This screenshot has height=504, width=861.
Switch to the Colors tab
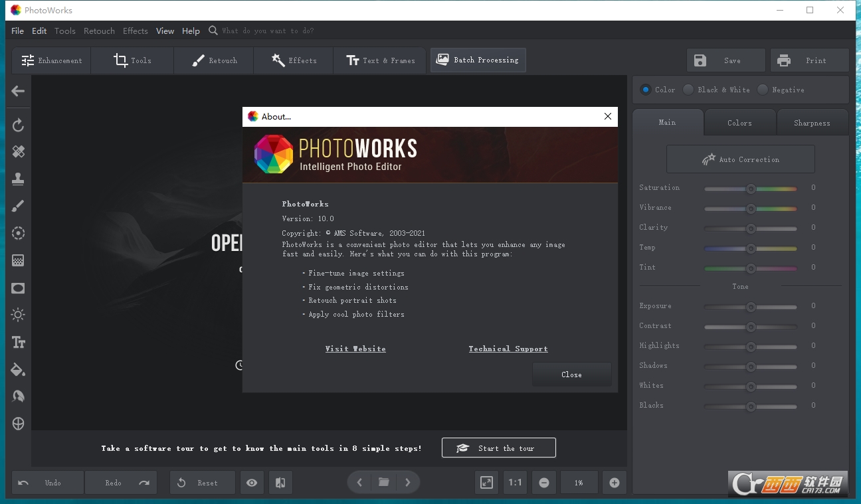(739, 123)
